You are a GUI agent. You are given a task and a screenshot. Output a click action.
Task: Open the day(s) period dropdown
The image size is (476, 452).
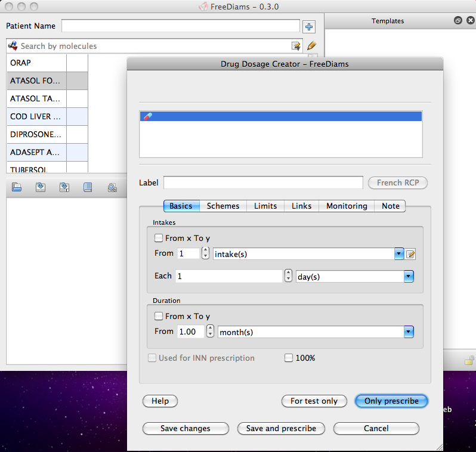pos(409,276)
